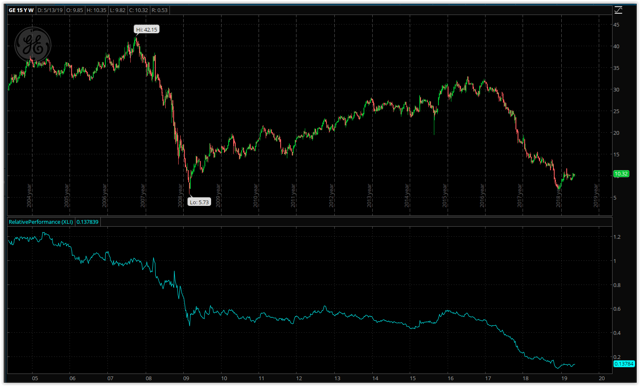Click the 0.2 level on lower axis

click(617, 357)
